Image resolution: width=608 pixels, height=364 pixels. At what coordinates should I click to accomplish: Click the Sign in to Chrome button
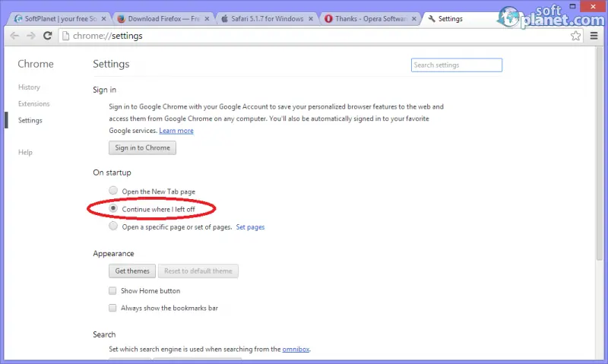[x=142, y=147]
